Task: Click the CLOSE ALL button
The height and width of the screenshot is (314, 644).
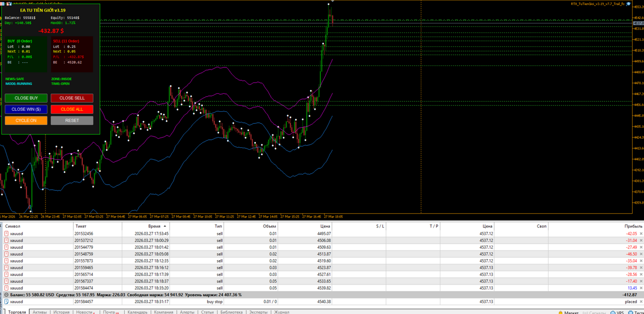Action: coord(72,109)
